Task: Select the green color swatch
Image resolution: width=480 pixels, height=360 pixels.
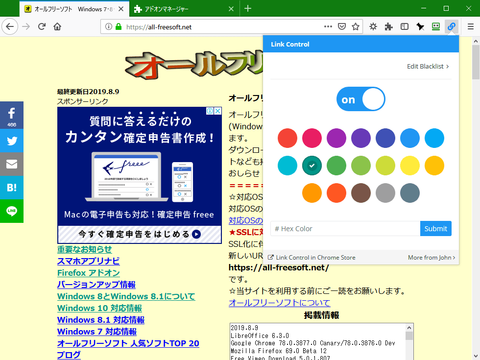Action: [x=336, y=165]
